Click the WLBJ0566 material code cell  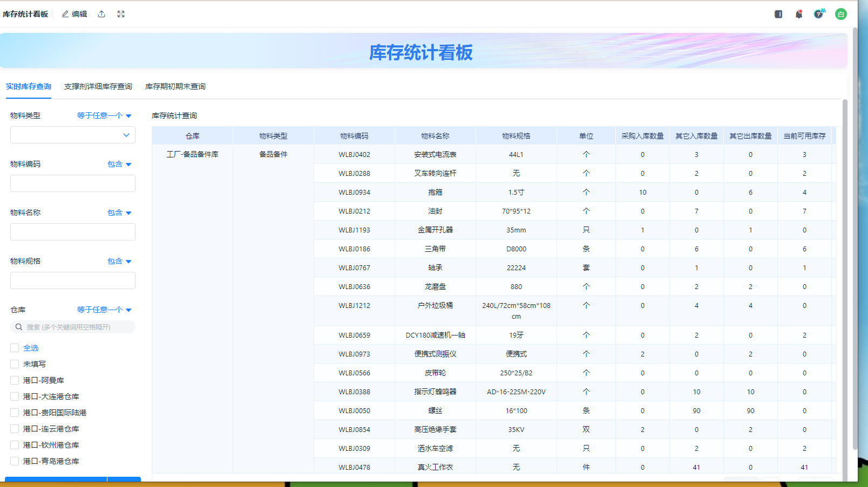coord(355,373)
